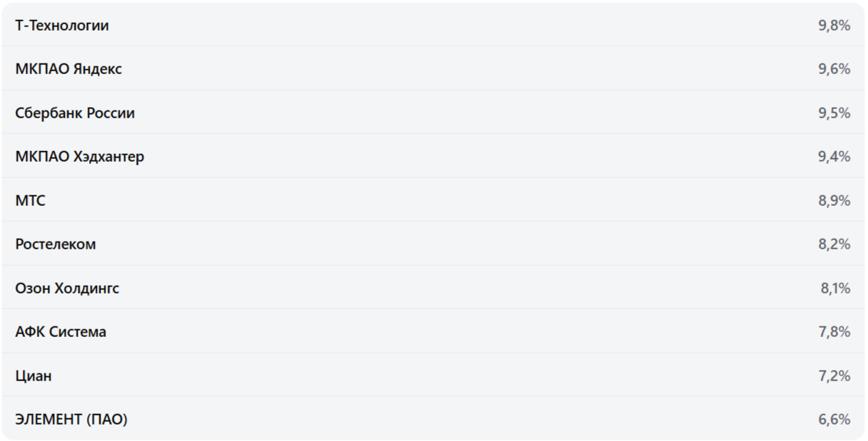Viewport: 868px width, 441px height.
Task: Select the Ростелеком row name
Action: (x=56, y=244)
